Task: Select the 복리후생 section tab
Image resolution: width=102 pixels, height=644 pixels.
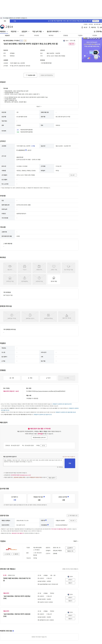Action: click(51, 36)
